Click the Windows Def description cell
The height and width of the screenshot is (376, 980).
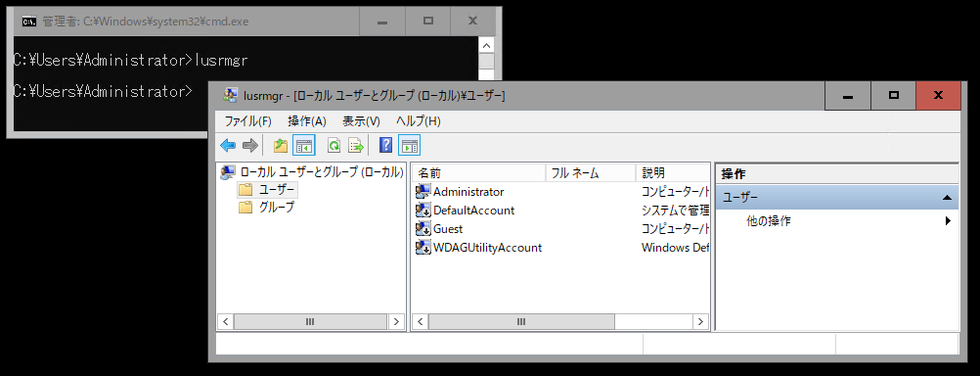click(675, 248)
